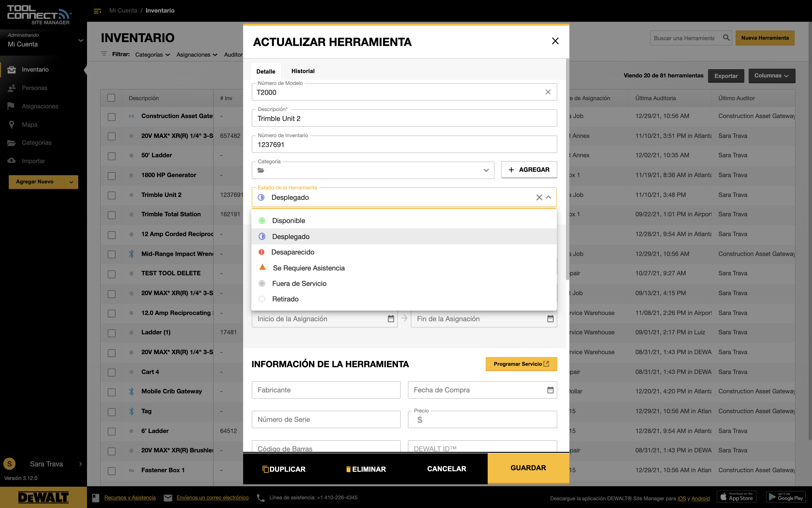Clear the Número de Modelo field
Screen dimensions: 812x508
coord(548,92)
